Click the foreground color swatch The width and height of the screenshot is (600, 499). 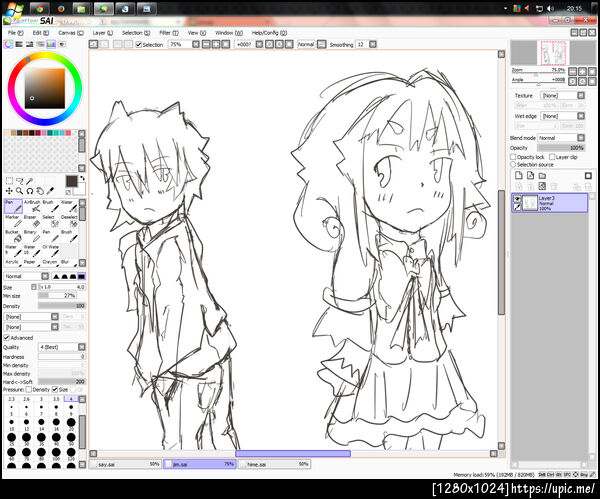(x=71, y=181)
